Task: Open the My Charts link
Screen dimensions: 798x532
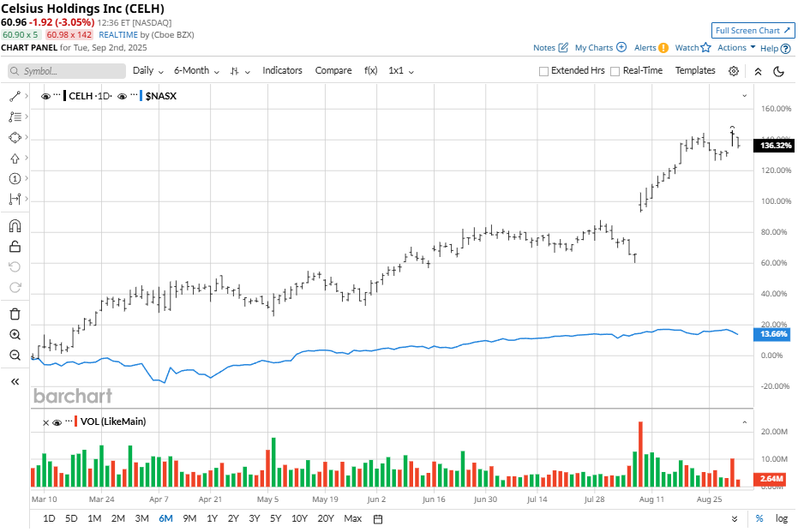Action: (x=594, y=47)
